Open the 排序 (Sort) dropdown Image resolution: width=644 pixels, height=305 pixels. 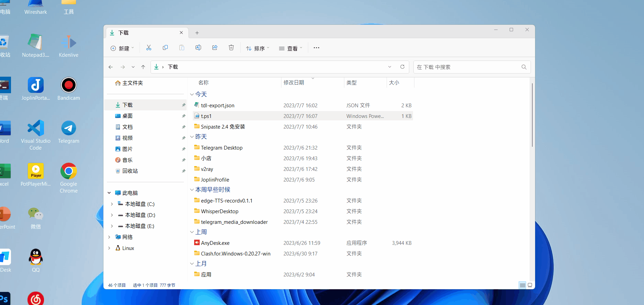pyautogui.click(x=258, y=48)
